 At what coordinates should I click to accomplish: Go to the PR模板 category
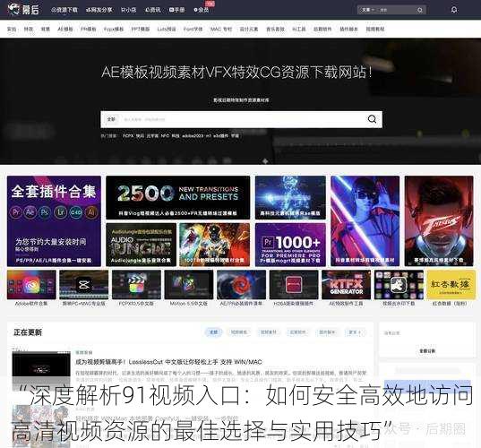(x=89, y=30)
